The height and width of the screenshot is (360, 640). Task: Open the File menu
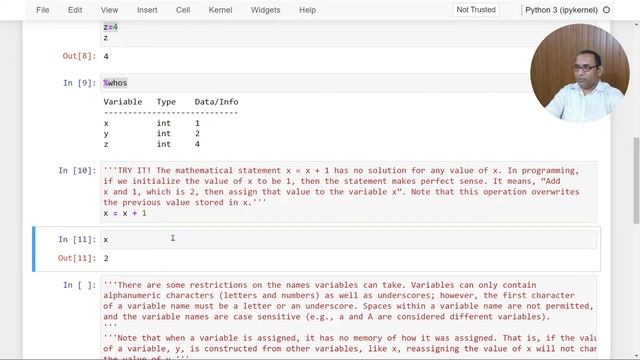[x=42, y=10]
